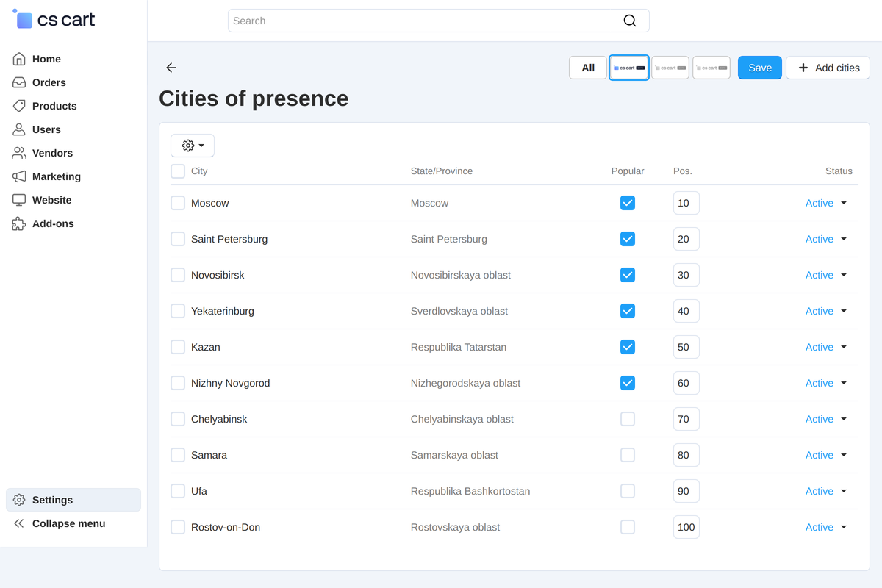The image size is (882, 588).
Task: Mark Rostov-on-Don as Popular
Action: (628, 527)
